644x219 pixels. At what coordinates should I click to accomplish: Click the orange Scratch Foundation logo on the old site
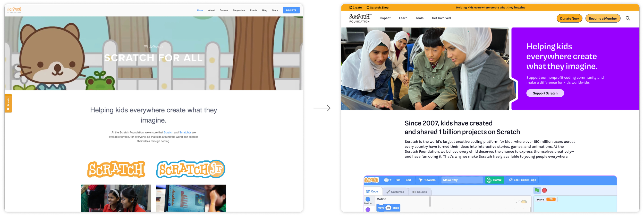(14, 10)
